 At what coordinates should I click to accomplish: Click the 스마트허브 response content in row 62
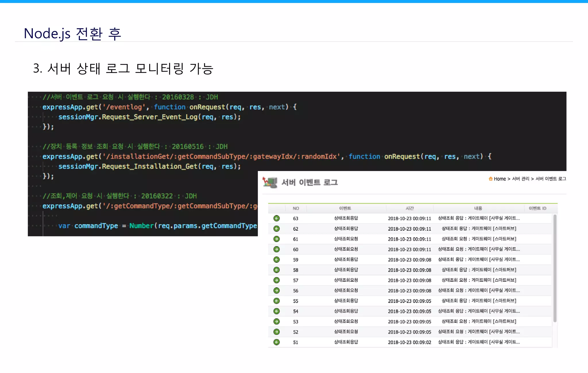[479, 229]
